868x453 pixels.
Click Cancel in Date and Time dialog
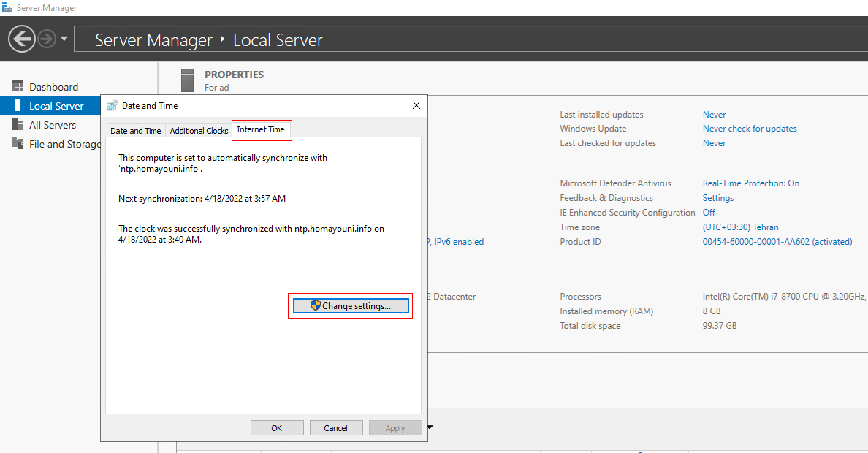point(335,428)
